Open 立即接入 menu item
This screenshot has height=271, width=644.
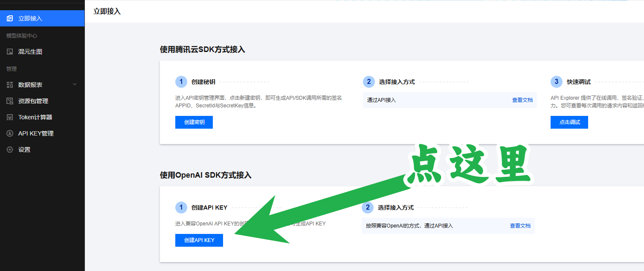click(x=42, y=18)
